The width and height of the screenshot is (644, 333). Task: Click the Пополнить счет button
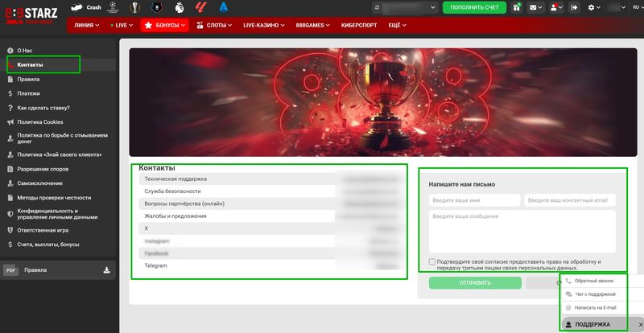474,7
